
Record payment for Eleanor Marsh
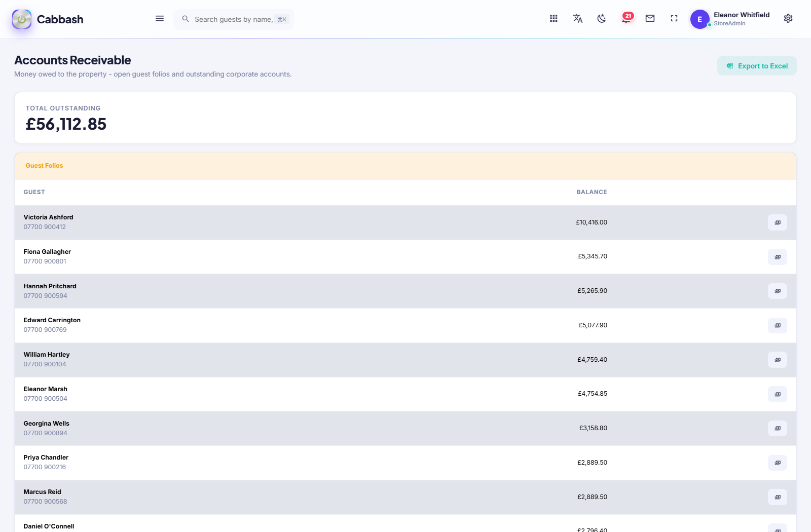pos(778,394)
